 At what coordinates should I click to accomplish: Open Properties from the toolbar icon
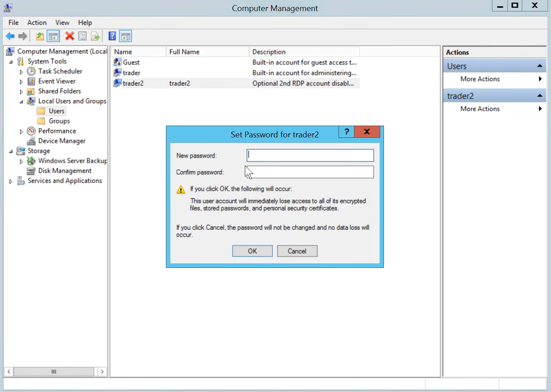[82, 36]
